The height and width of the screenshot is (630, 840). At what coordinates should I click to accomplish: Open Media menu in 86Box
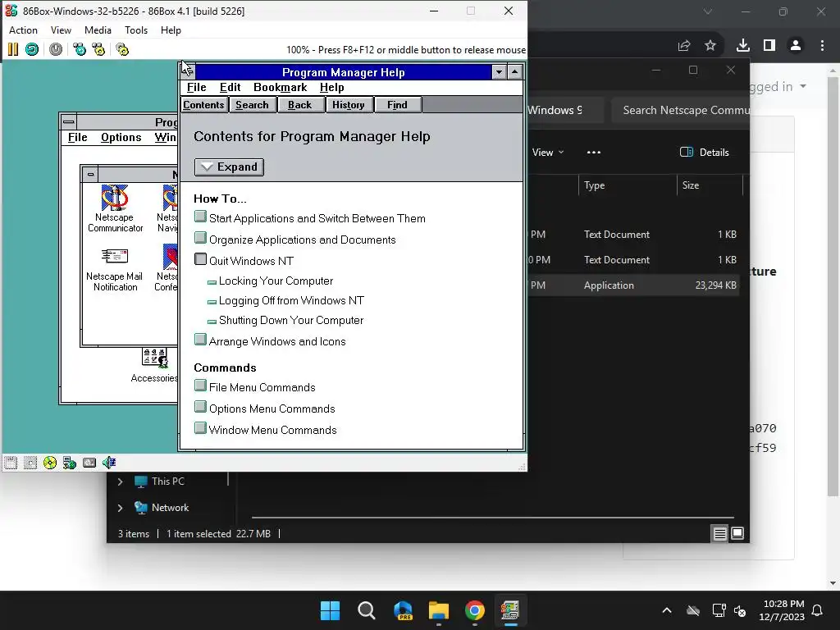point(98,30)
